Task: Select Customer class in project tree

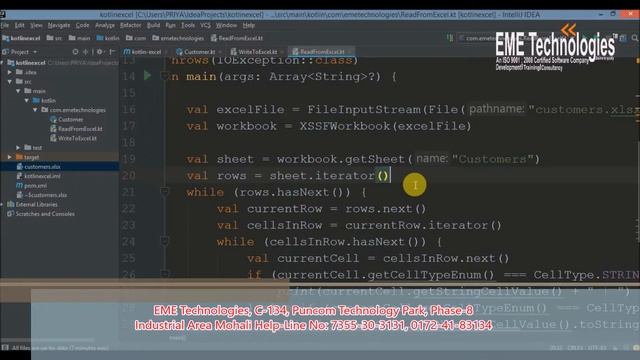Action: click(67, 119)
